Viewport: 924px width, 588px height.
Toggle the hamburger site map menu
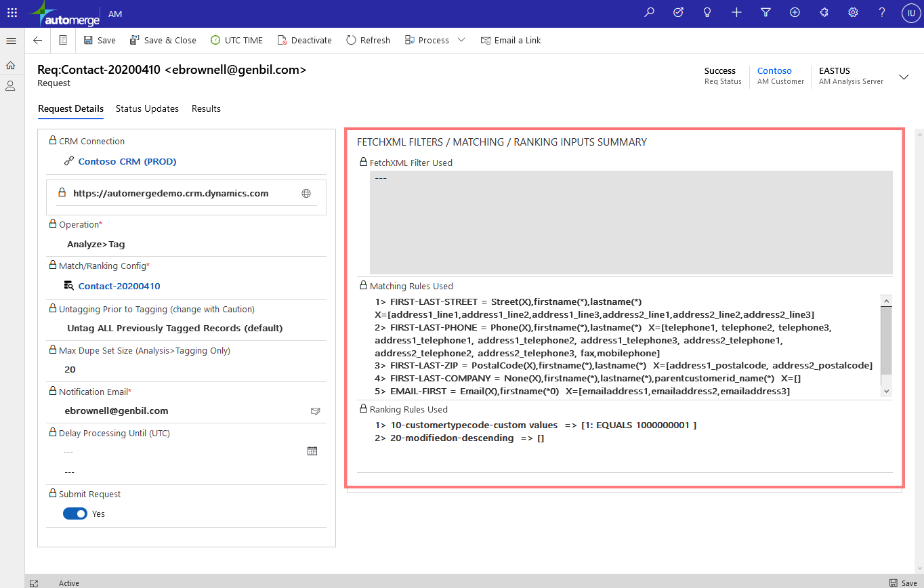(x=11, y=41)
